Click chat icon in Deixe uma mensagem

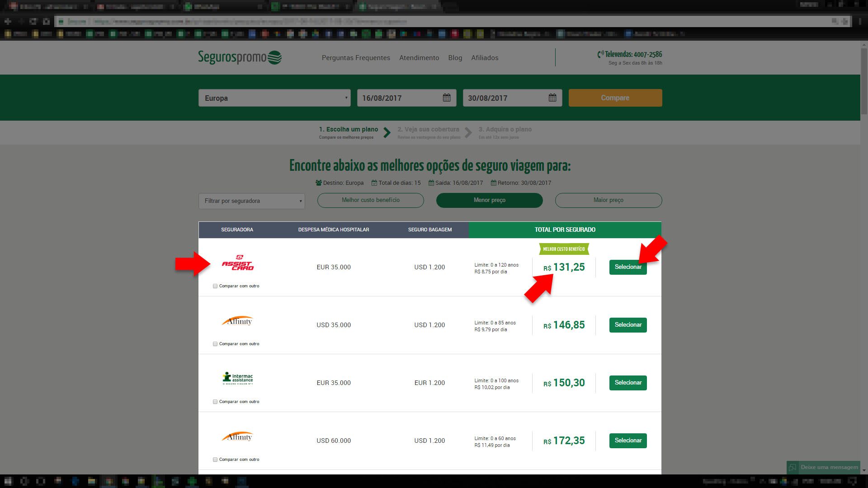pos(792,467)
